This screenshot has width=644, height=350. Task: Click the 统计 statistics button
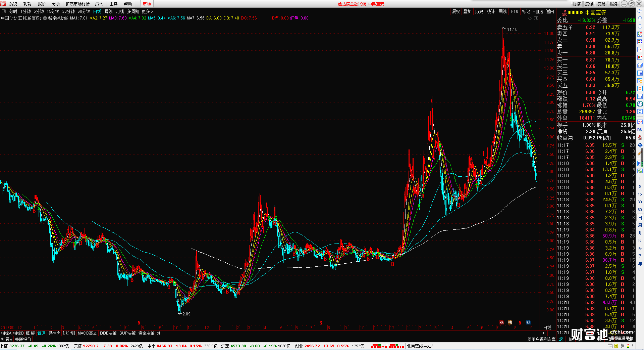pos(491,11)
